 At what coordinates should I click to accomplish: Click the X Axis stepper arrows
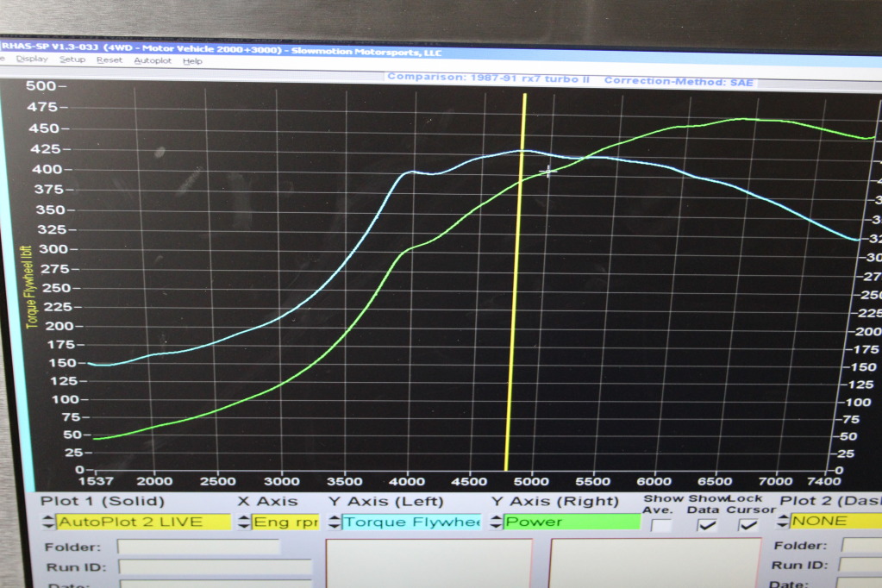pos(243,522)
